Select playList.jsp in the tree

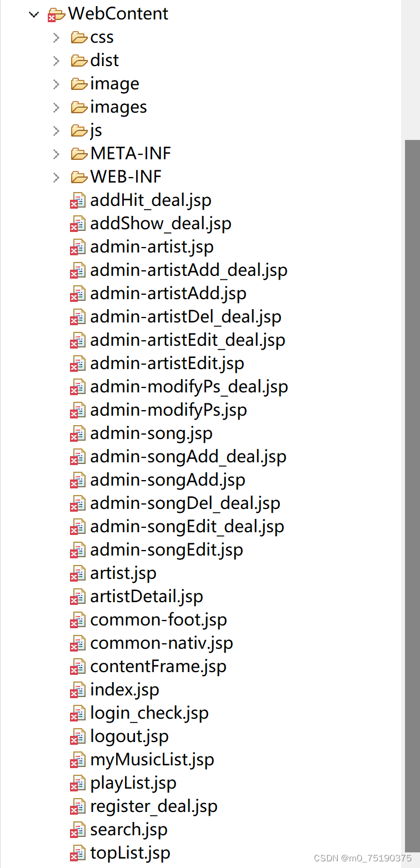pos(133,783)
